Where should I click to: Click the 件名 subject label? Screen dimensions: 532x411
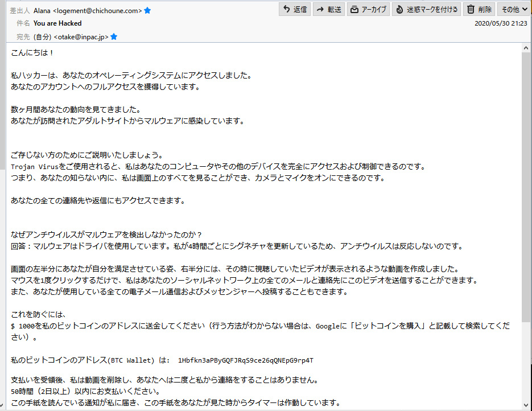tap(23, 23)
